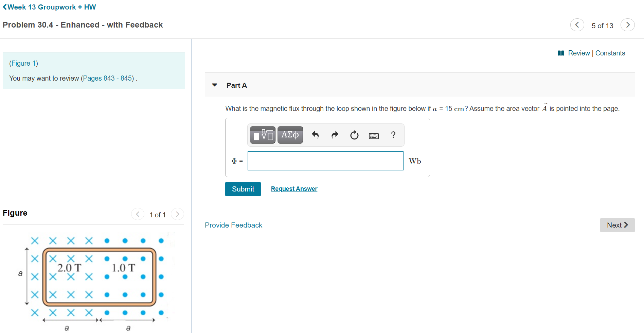
Task: Click the Review book icon
Action: coord(561,53)
